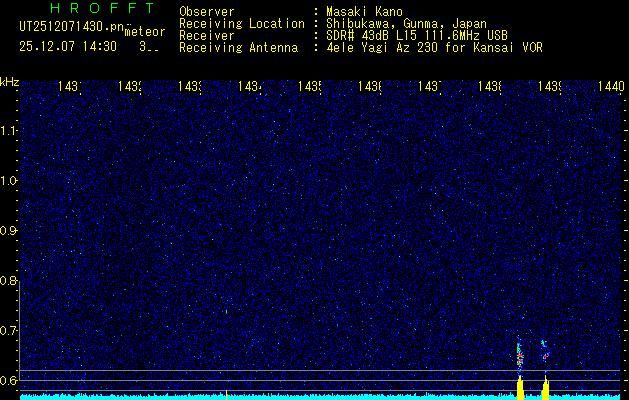Viewport: 629px width, 400px height.
Task: Click the 1438 time axis marker
Action: pyautogui.click(x=490, y=86)
